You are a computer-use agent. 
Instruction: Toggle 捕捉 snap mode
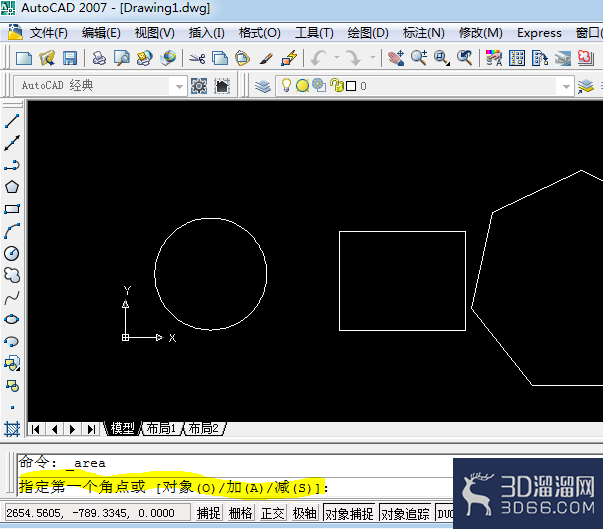point(208,513)
